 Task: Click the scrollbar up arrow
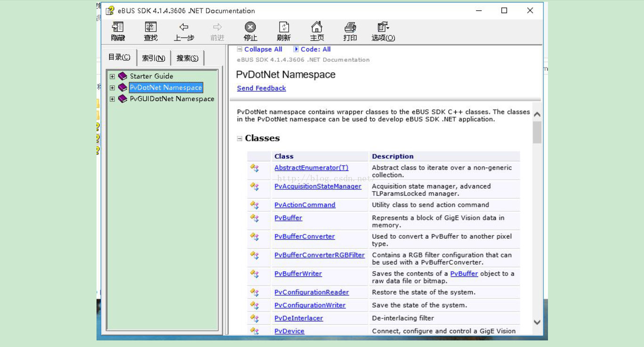pos(537,114)
